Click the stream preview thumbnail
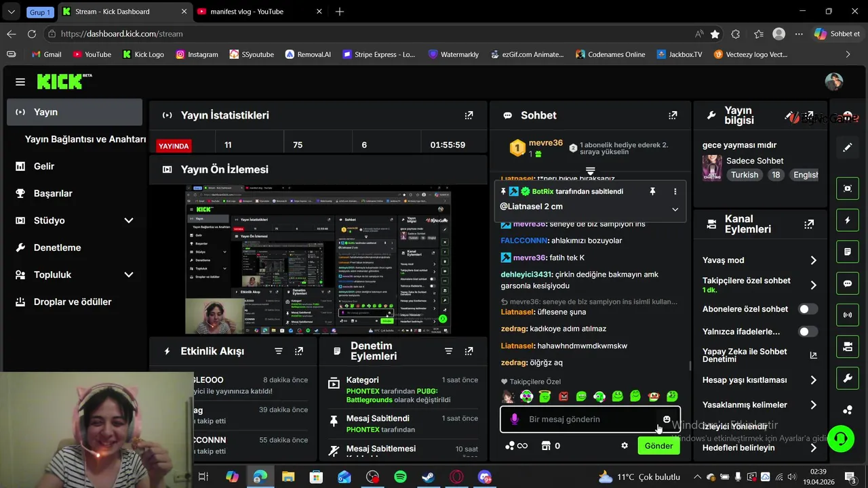868x488 pixels. pyautogui.click(x=318, y=260)
